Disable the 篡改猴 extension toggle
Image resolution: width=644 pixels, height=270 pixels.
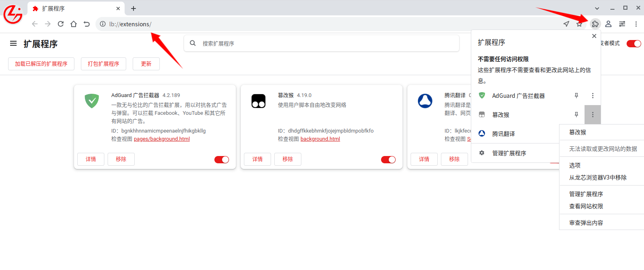click(388, 160)
